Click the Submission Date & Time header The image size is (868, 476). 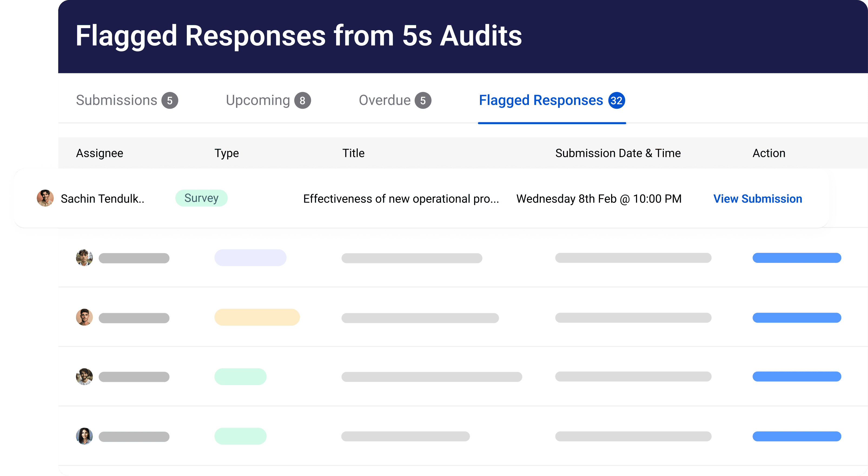click(618, 153)
